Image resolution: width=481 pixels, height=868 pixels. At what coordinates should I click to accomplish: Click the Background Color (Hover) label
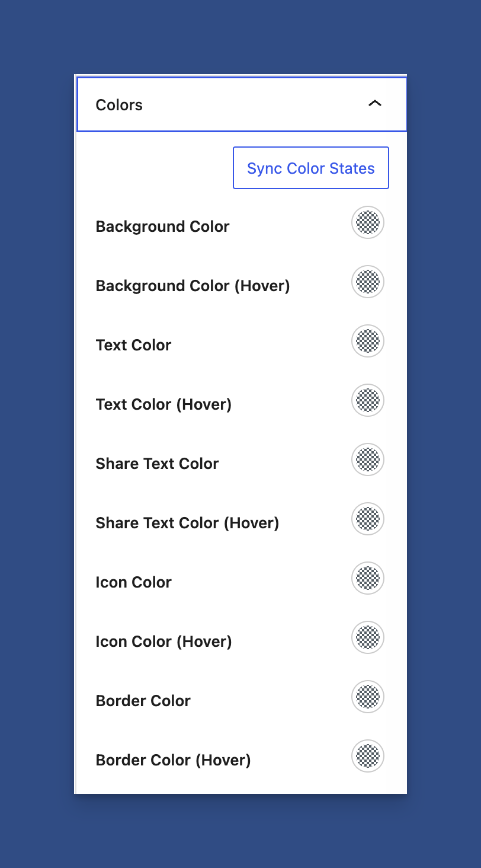point(193,286)
